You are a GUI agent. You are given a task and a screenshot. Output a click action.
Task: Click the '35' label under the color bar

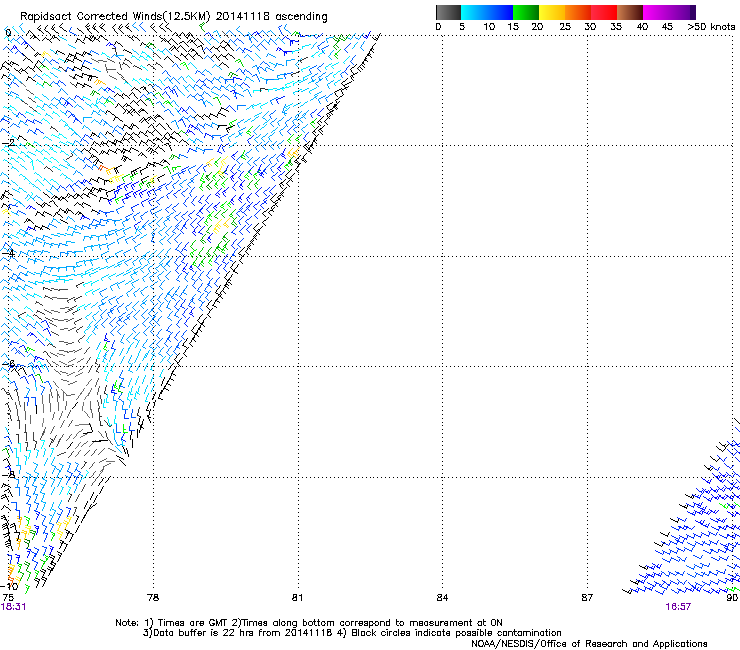(616, 27)
